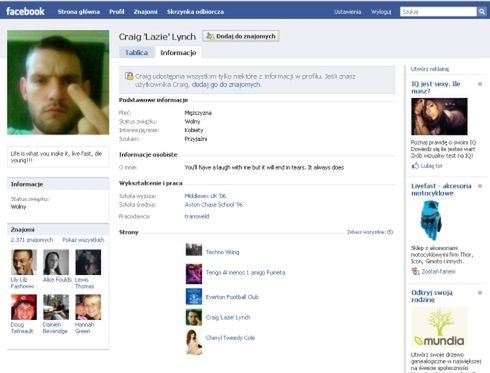Click the Mężczyzna gender value
The width and height of the screenshot is (490, 373).
click(x=198, y=113)
